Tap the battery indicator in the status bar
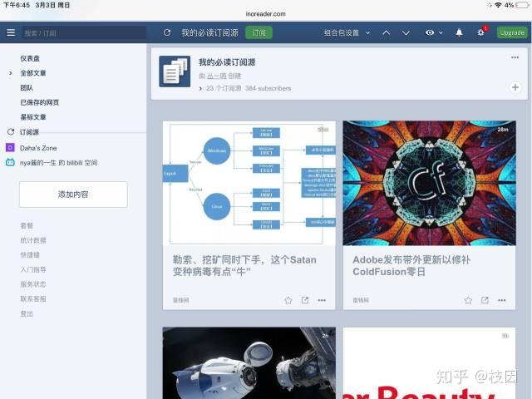The width and height of the screenshot is (532, 399). click(523, 5)
